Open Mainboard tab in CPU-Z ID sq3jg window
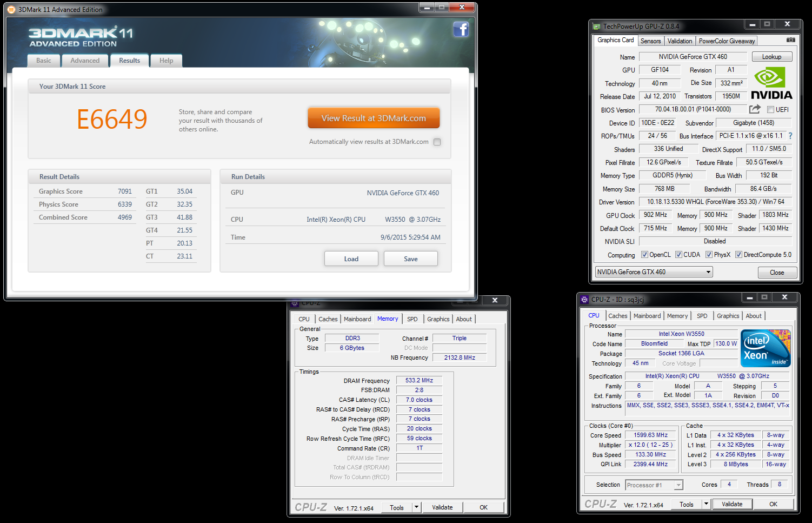The height and width of the screenshot is (523, 812). tap(647, 316)
